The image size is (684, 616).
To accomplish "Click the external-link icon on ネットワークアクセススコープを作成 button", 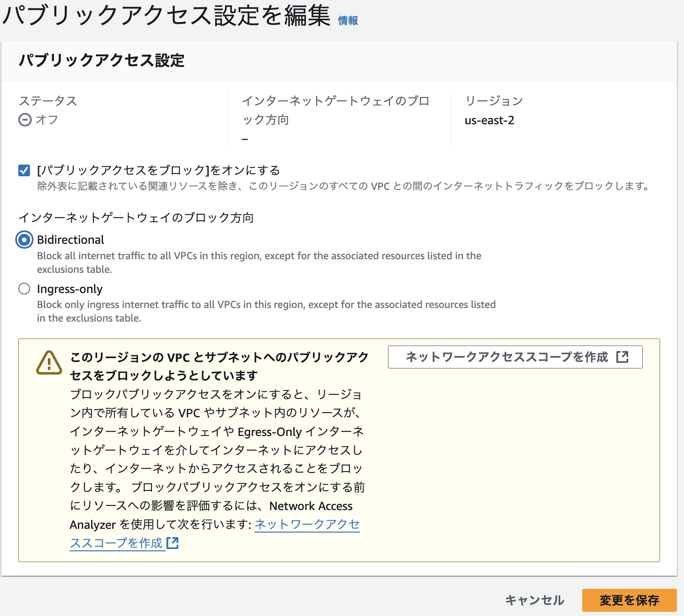I will (x=623, y=357).
